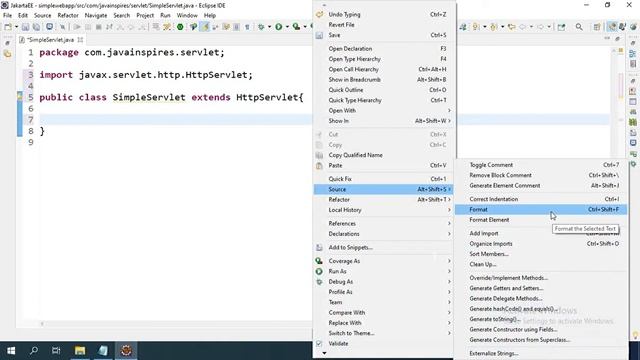Screen dimensions: 640x360
Task: Select Toggle Comment menu entry
Action: click(x=541, y=165)
